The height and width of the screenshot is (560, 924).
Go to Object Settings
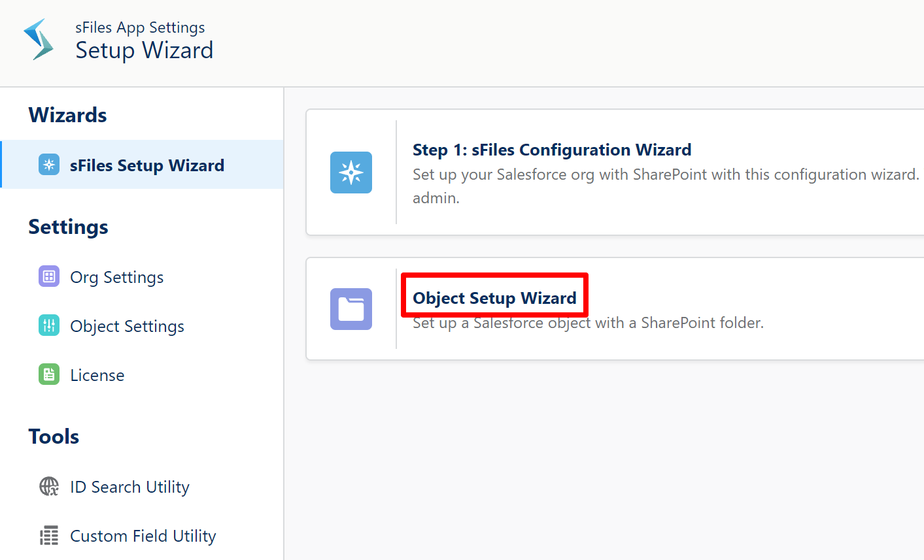(x=128, y=326)
